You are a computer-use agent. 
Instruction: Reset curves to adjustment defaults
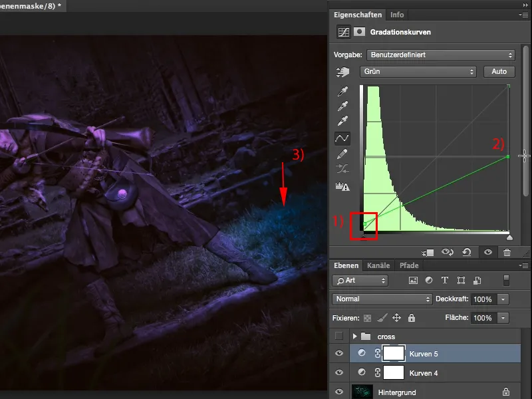tap(467, 252)
